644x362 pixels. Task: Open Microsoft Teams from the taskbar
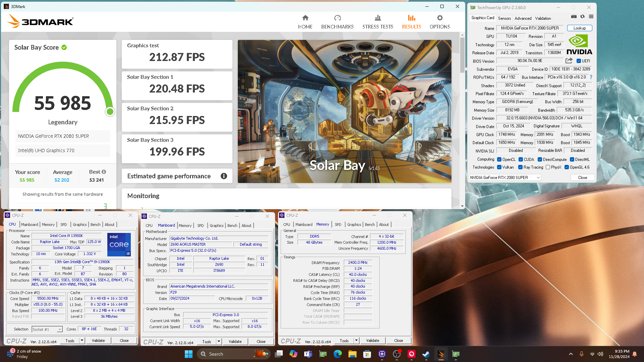(x=308, y=354)
